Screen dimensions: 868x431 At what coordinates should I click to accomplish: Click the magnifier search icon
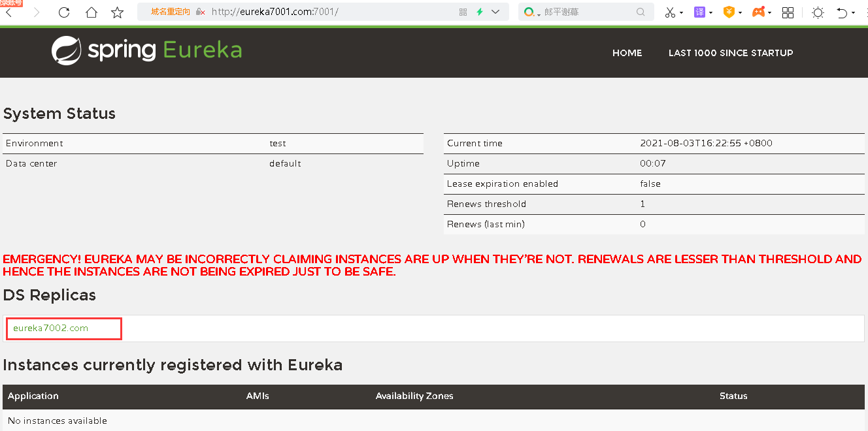pyautogui.click(x=641, y=12)
